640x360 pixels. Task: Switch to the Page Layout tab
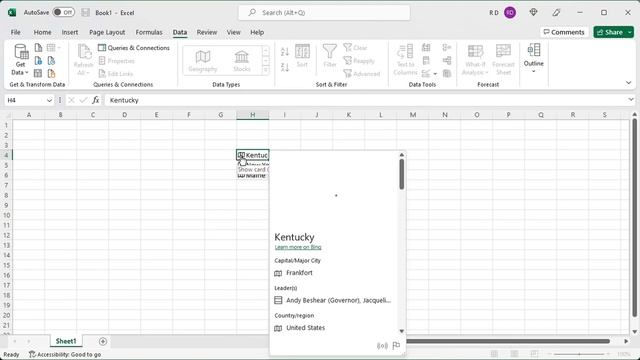[x=107, y=32]
